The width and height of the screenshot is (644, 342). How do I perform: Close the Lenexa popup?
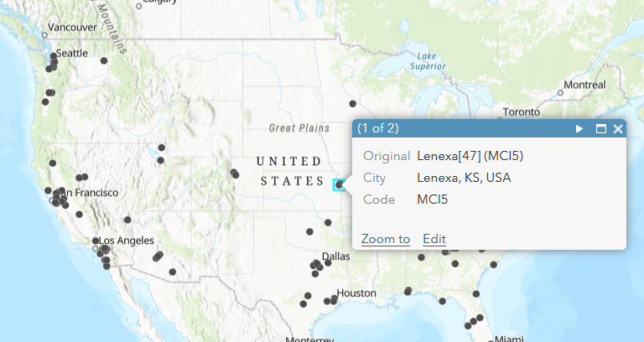(x=618, y=129)
